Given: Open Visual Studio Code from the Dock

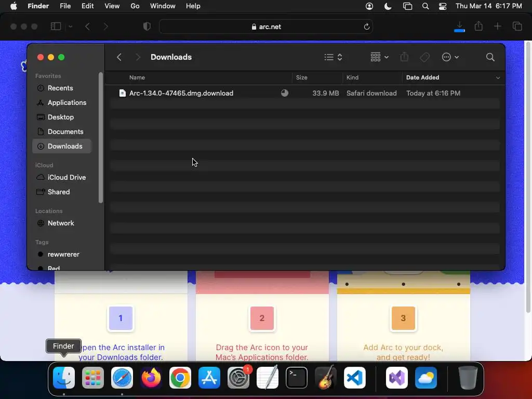Looking at the screenshot, I should pos(354,378).
